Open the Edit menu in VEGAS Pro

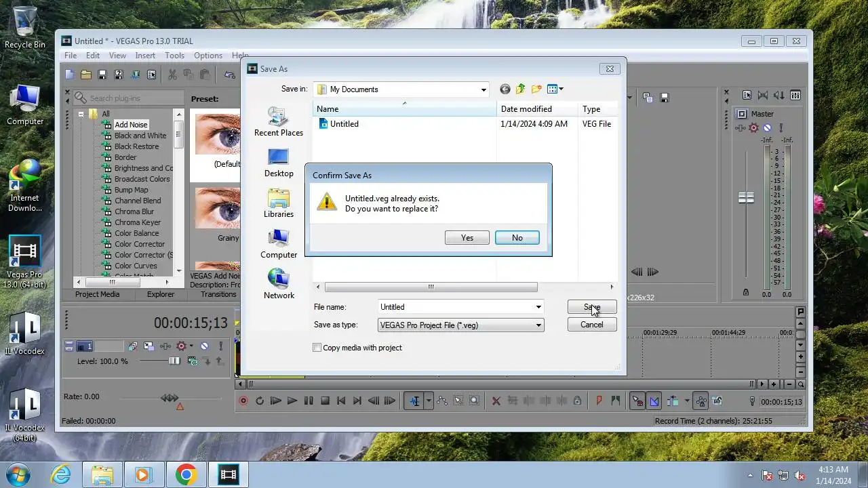[93, 56]
